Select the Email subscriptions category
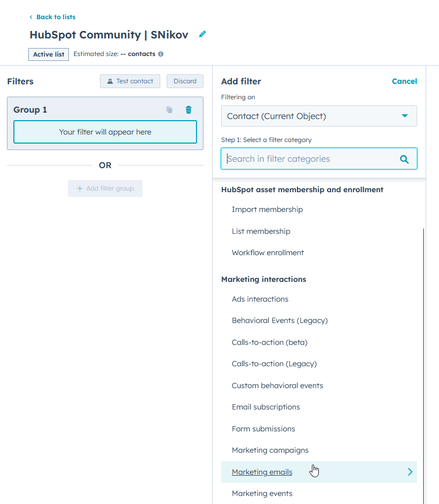Viewport: 439px width, 504px height. (x=265, y=407)
